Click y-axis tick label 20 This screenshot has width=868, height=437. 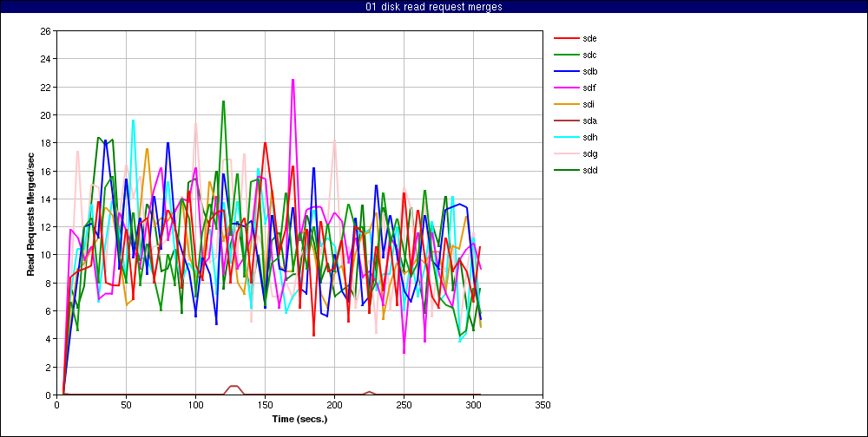[45, 115]
